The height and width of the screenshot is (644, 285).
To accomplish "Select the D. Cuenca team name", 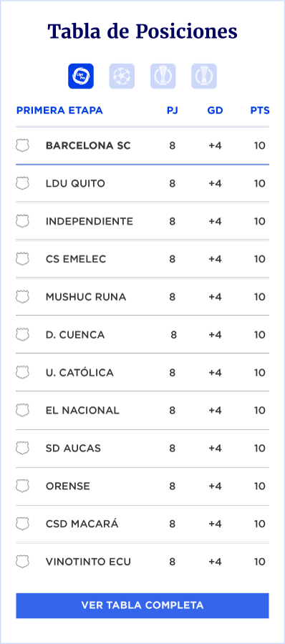I will 75,335.
